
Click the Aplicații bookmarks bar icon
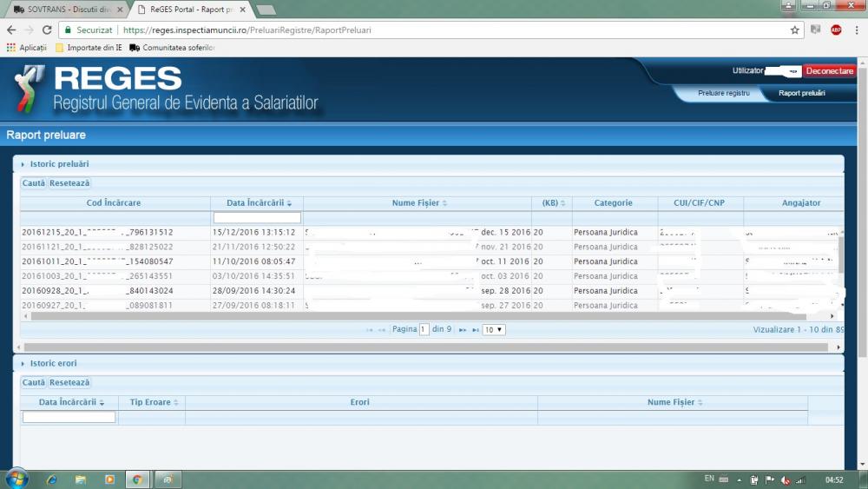(x=11, y=47)
